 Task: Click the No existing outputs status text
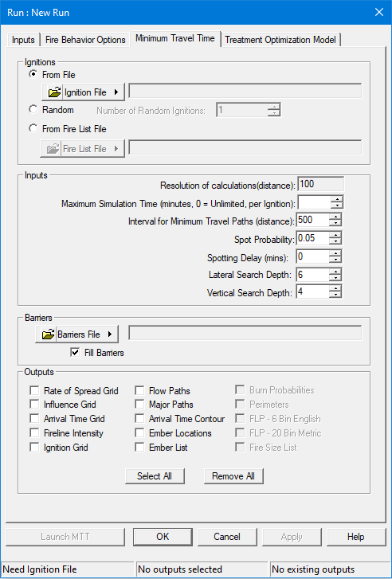click(313, 569)
